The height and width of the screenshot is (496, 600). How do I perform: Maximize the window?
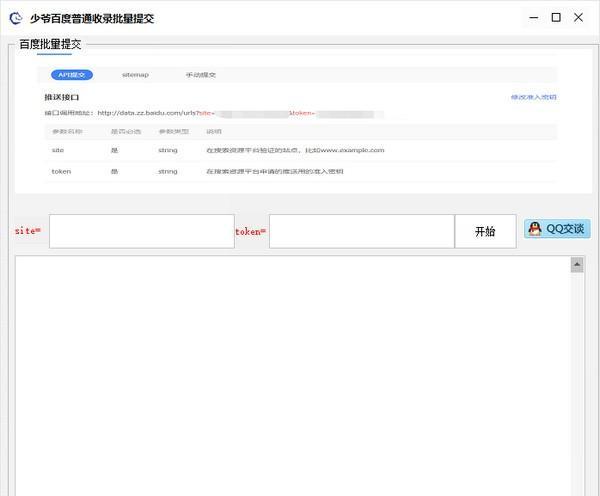tap(556, 18)
